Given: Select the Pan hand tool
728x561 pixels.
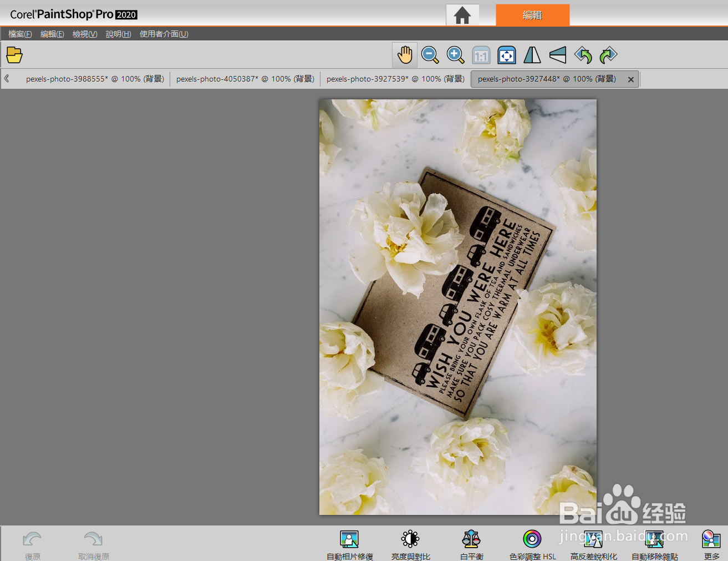Looking at the screenshot, I should (x=405, y=55).
